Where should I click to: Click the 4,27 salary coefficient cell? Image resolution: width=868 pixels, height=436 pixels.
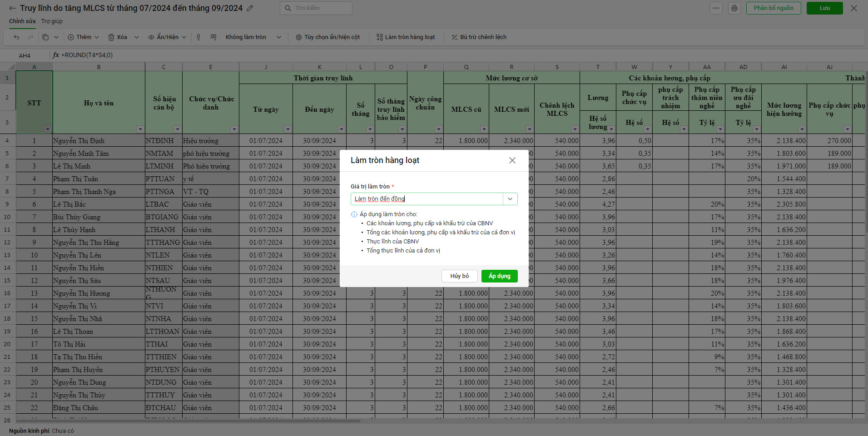598,204
